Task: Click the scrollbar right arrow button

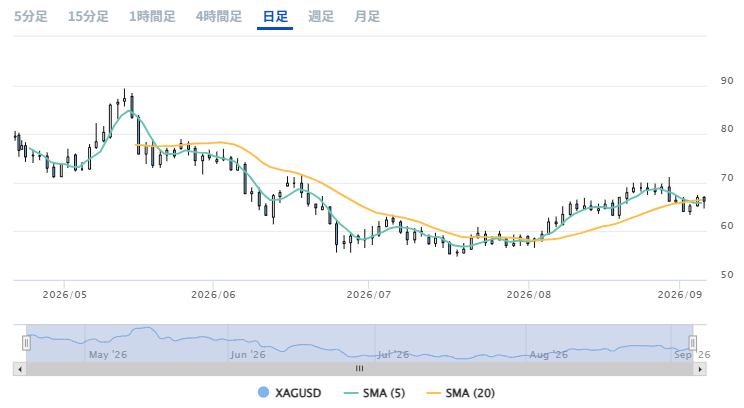Action: (x=700, y=369)
